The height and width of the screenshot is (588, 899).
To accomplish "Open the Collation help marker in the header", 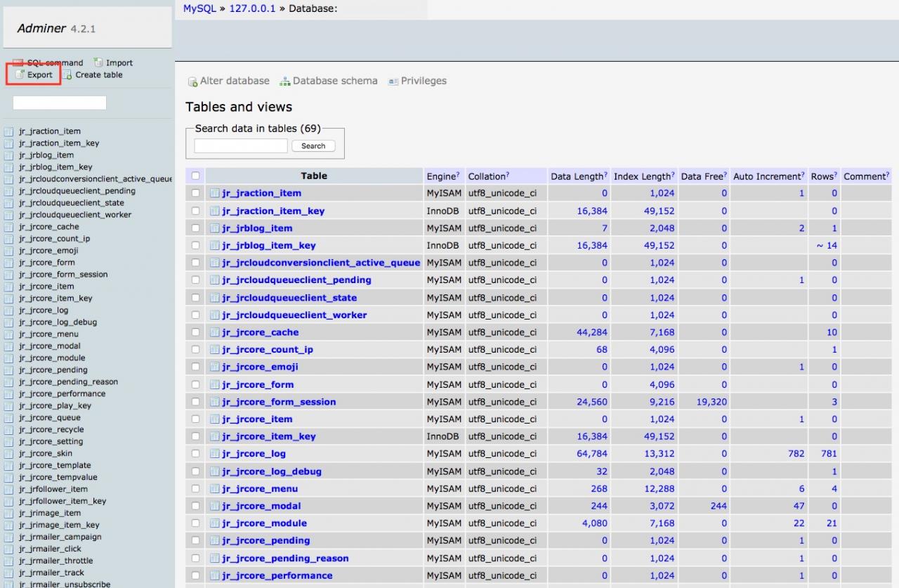I will click(507, 174).
